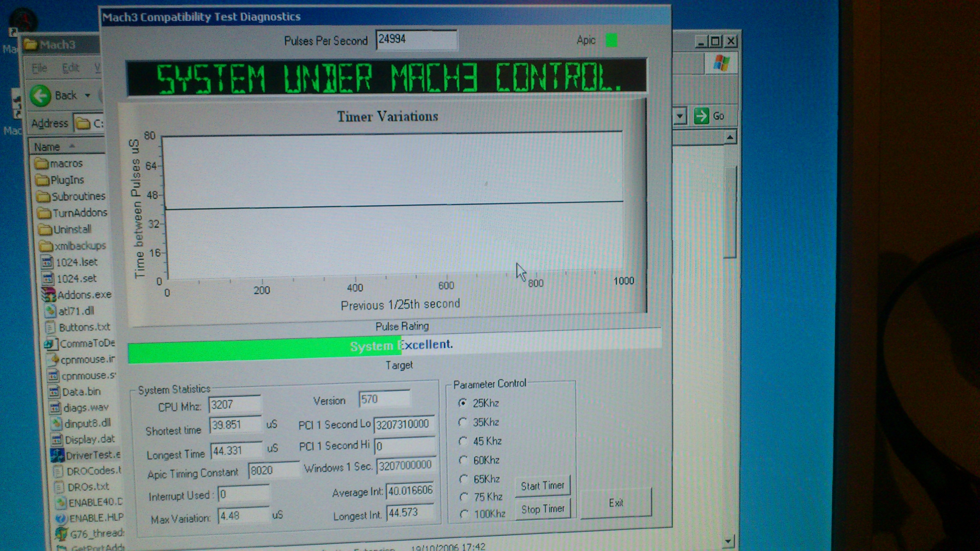
Task: Select the Addons.exe file icon
Action: coord(49,295)
